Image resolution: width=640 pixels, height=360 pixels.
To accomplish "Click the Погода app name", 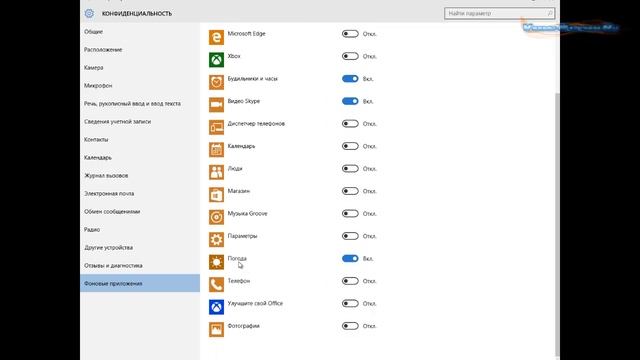I will tap(237, 258).
